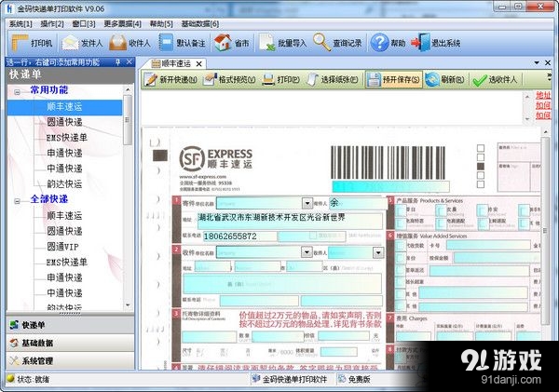Select 圆通快递 under 常用功能
This screenshot has width=559, height=392.
pyautogui.click(x=64, y=122)
